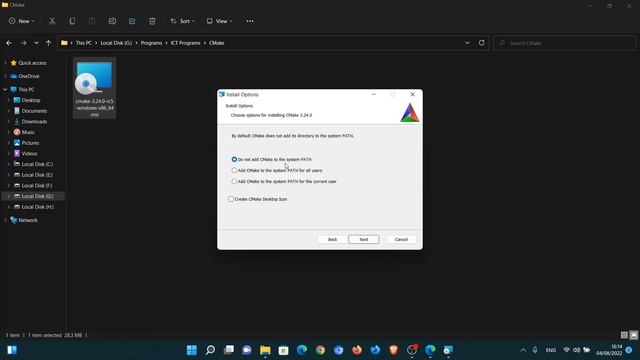Click the Cut icon in Explorer toolbar
The width and height of the screenshot is (640, 360).
click(52, 21)
